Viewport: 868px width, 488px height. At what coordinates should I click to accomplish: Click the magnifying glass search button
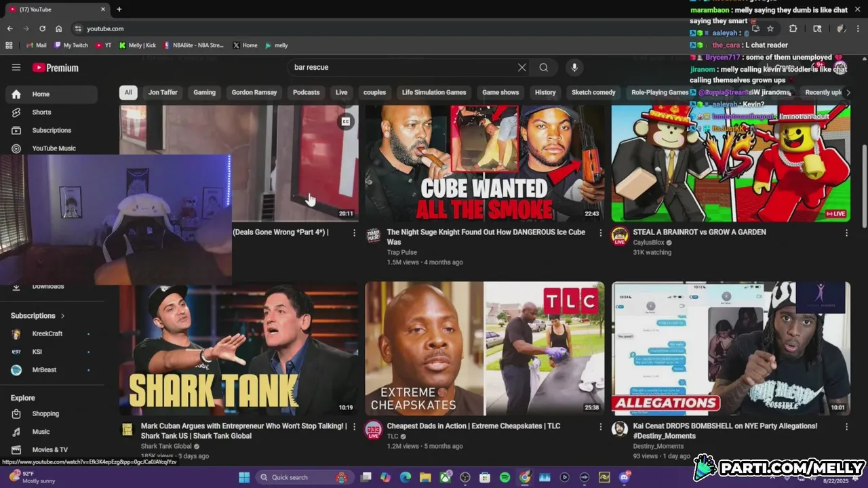(x=544, y=67)
